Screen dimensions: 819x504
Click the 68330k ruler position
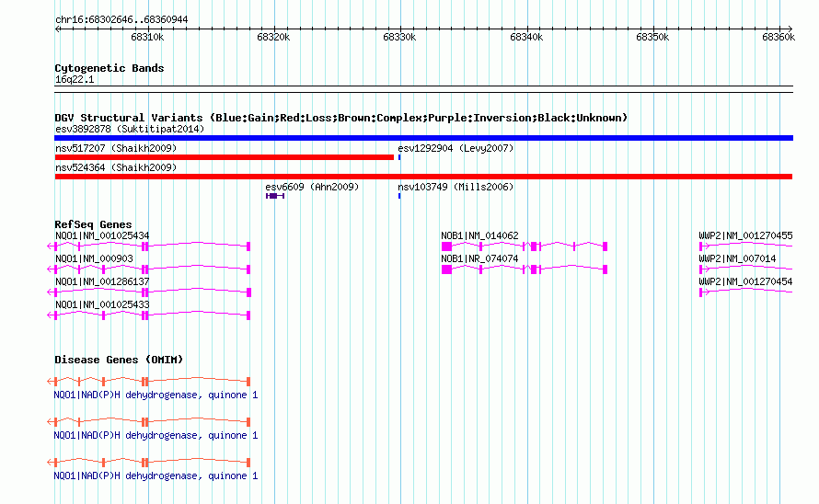[399, 37]
